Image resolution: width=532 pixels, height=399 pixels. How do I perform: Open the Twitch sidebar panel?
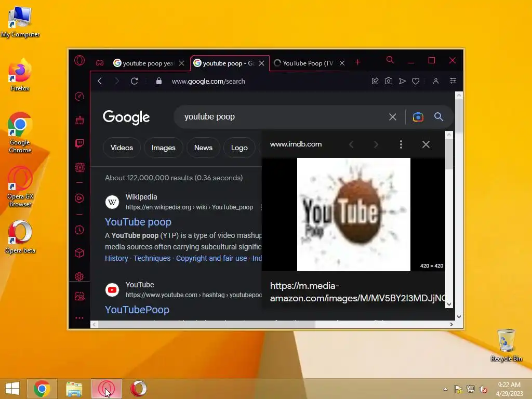click(x=79, y=143)
